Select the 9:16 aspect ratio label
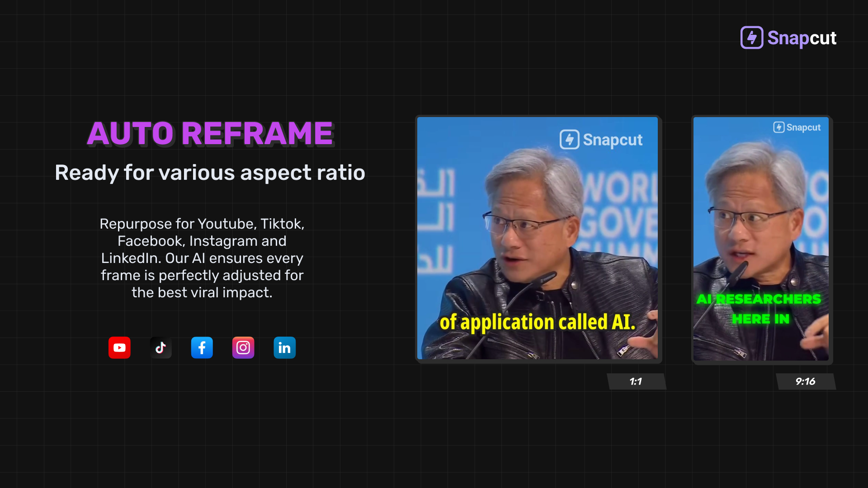 click(x=805, y=381)
